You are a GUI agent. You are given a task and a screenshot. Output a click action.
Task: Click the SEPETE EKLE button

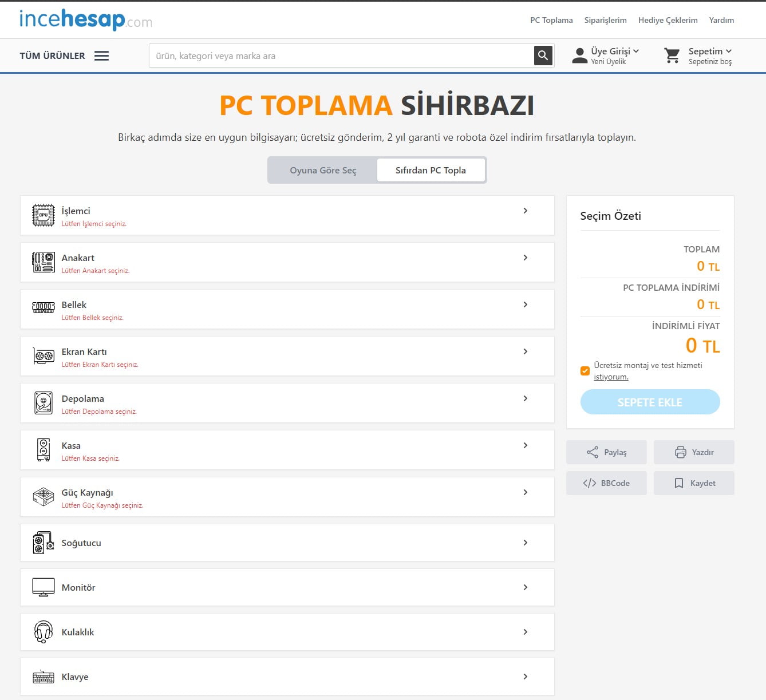(x=650, y=402)
